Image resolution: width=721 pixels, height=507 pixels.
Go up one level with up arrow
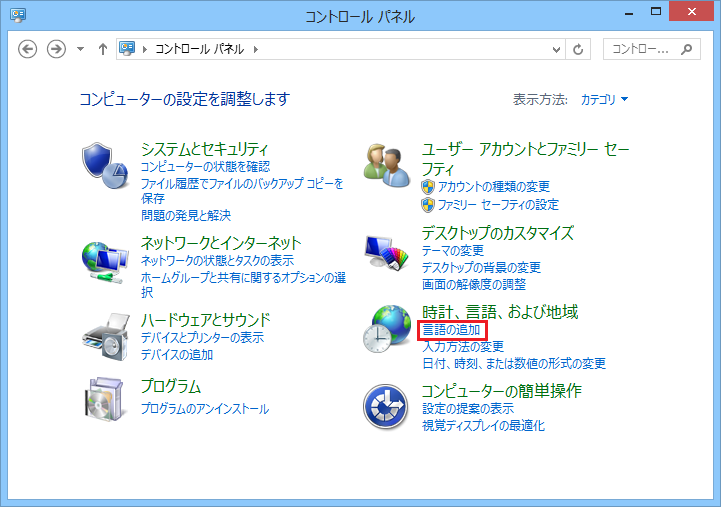[103, 48]
